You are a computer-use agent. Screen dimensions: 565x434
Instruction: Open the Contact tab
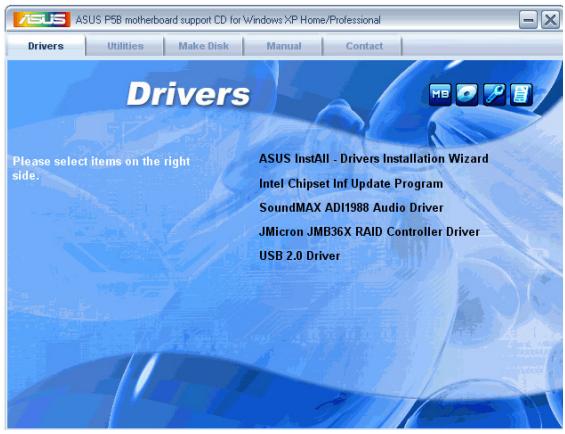pos(364,46)
